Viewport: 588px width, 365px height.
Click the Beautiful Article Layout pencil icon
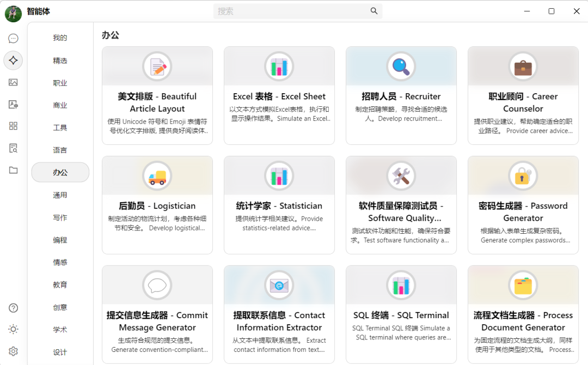157,66
